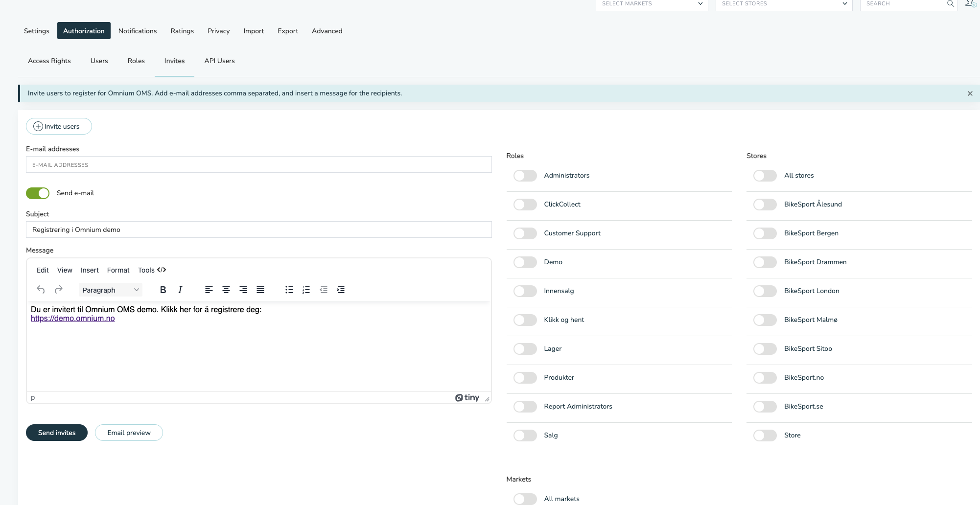Viewport: 980px width, 505px height.
Task: Toggle BikeSport Ålesund store
Action: tap(765, 205)
